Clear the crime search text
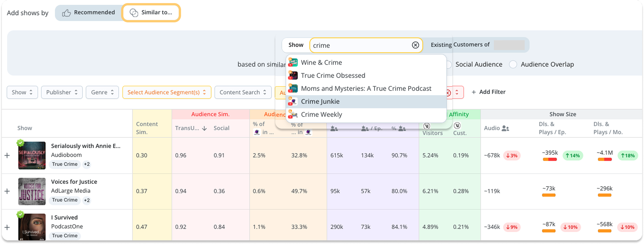Screen dimensions: 644x244 pyautogui.click(x=415, y=45)
